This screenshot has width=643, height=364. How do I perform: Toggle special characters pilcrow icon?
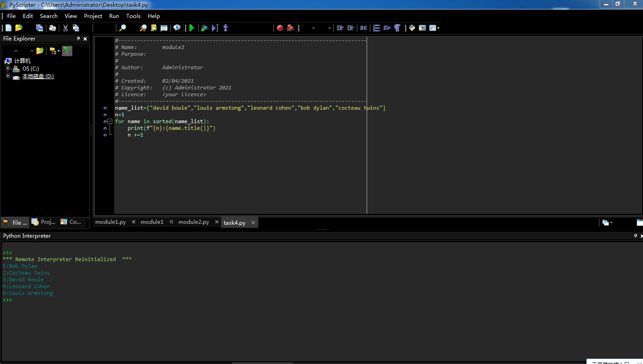click(x=397, y=28)
